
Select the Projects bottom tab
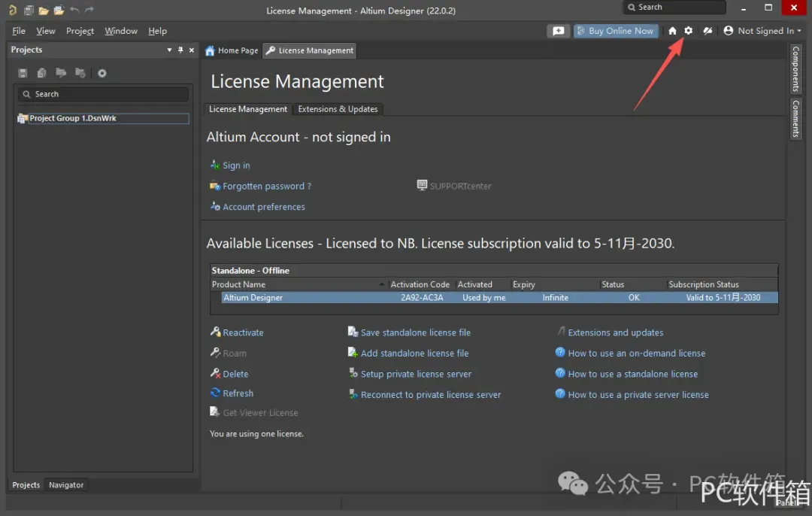point(26,485)
